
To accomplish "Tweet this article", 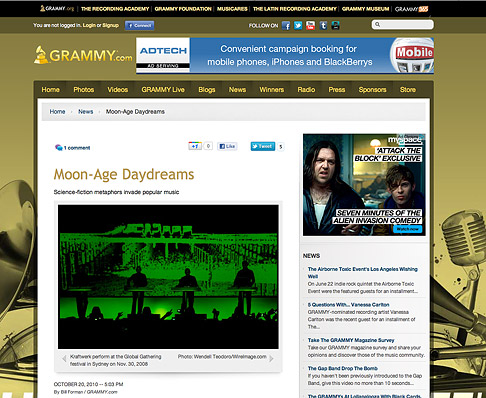I will [x=263, y=146].
